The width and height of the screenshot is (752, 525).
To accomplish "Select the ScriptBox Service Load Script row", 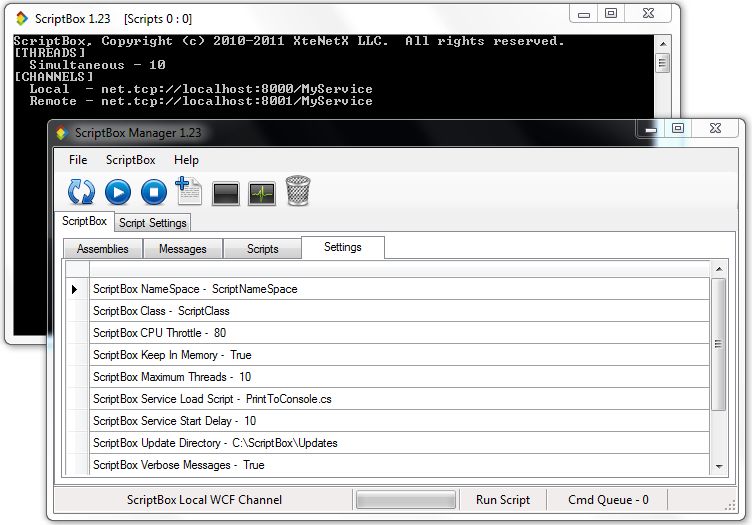I will click(399, 399).
